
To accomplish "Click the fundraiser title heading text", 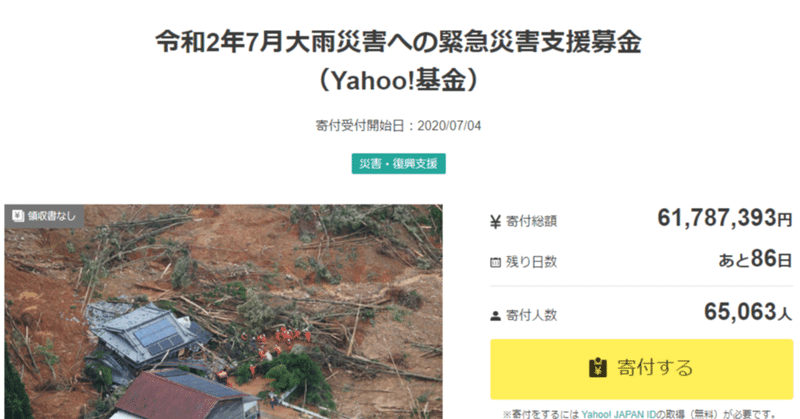I will coord(398,61).
